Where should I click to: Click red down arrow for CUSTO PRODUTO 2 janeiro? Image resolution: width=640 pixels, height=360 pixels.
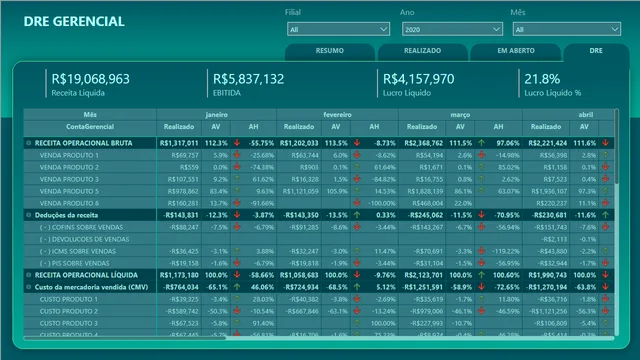click(237, 311)
